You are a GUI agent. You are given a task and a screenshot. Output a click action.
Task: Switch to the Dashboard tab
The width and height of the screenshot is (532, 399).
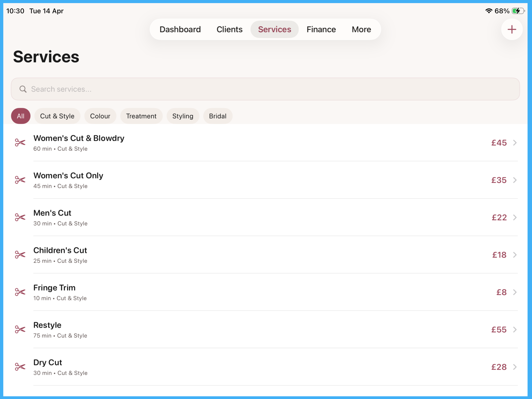pos(180,29)
